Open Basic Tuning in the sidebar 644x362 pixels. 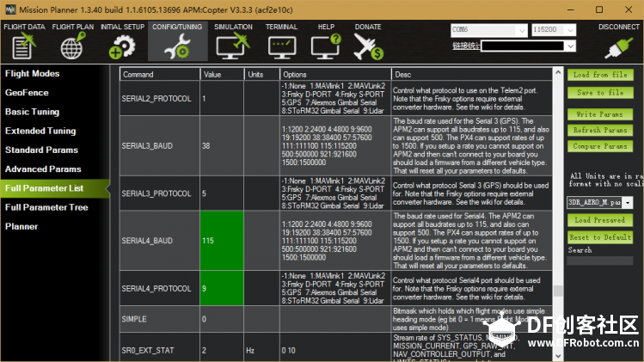point(32,112)
